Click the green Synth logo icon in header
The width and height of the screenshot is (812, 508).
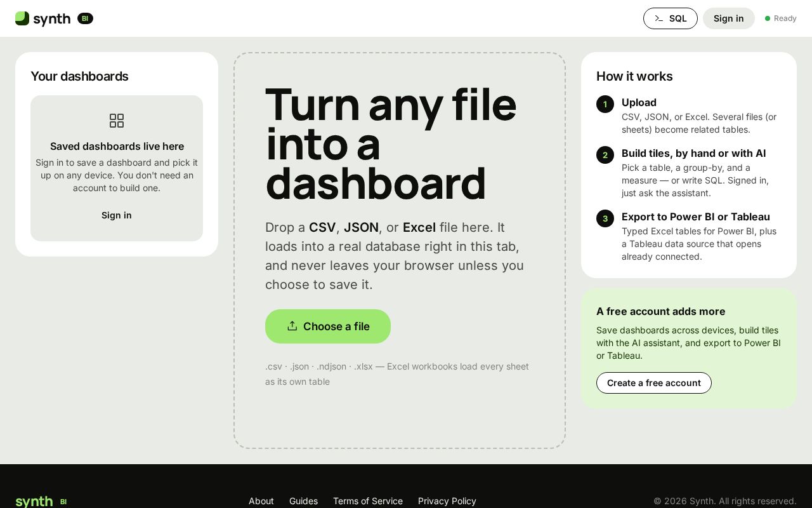[22, 18]
